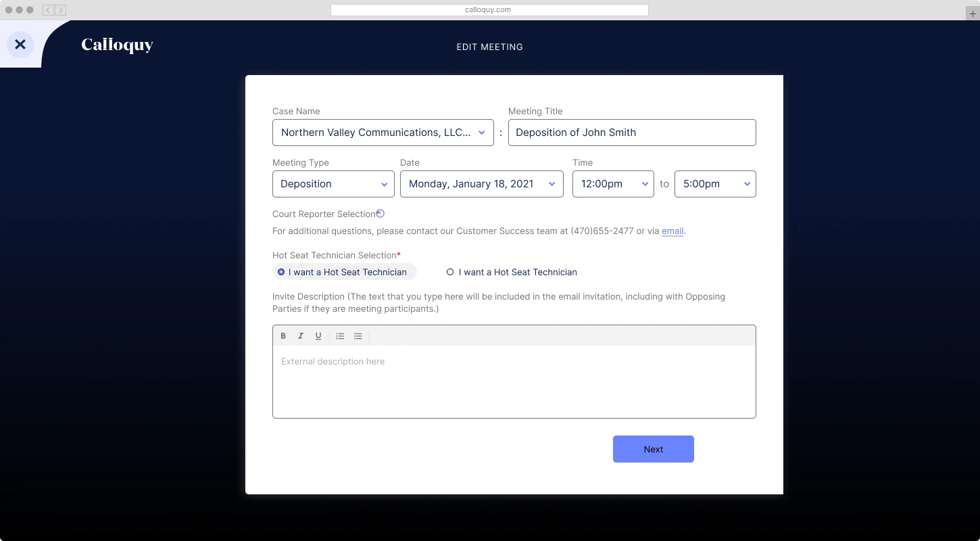The height and width of the screenshot is (541, 980).
Task: Click the Calloquy logo
Action: tap(117, 45)
